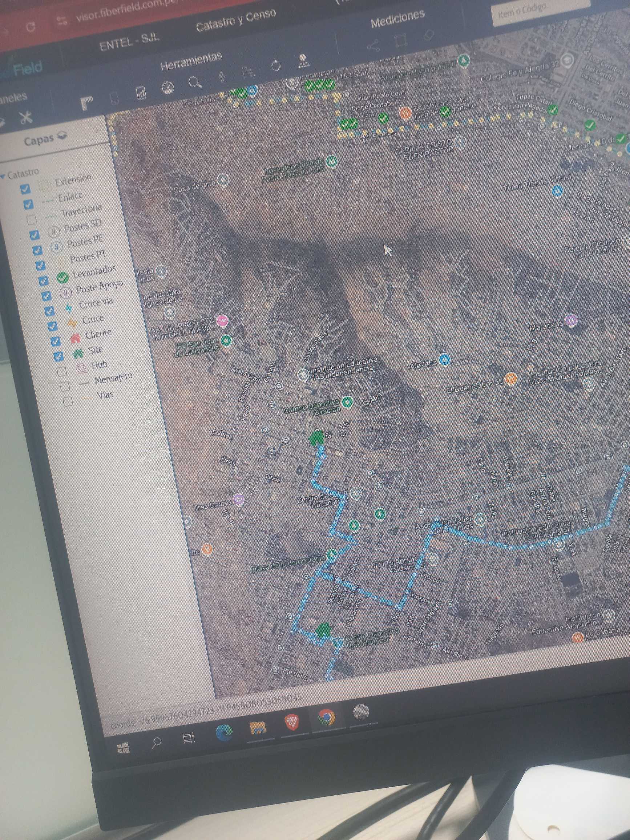Click the ENTEL - SJL project title

(x=129, y=41)
